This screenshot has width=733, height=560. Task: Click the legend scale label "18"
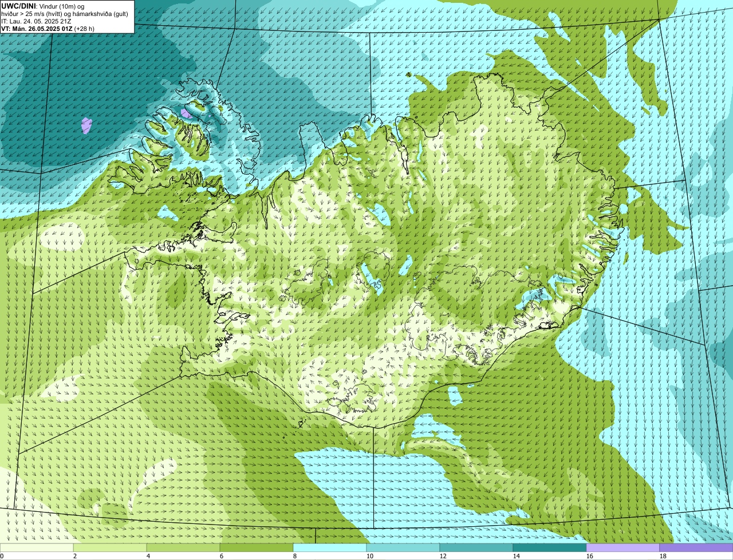(663, 556)
